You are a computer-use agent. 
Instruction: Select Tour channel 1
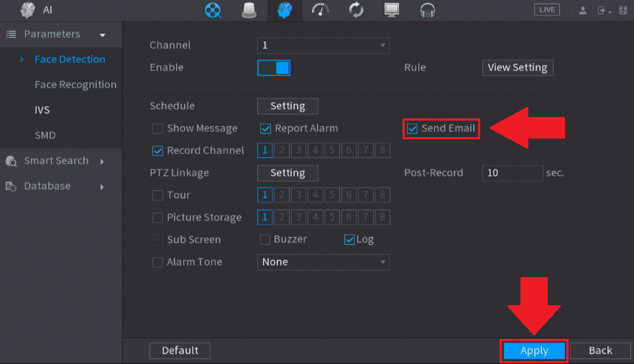point(265,195)
